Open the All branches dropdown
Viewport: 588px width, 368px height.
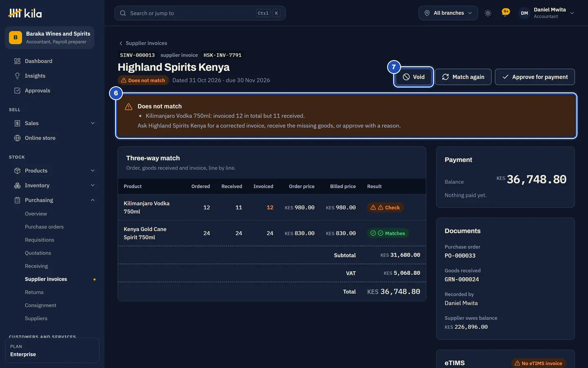448,13
